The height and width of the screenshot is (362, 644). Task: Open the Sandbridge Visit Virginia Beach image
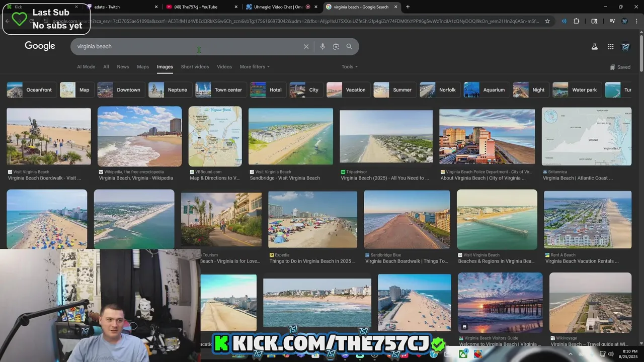291,136
